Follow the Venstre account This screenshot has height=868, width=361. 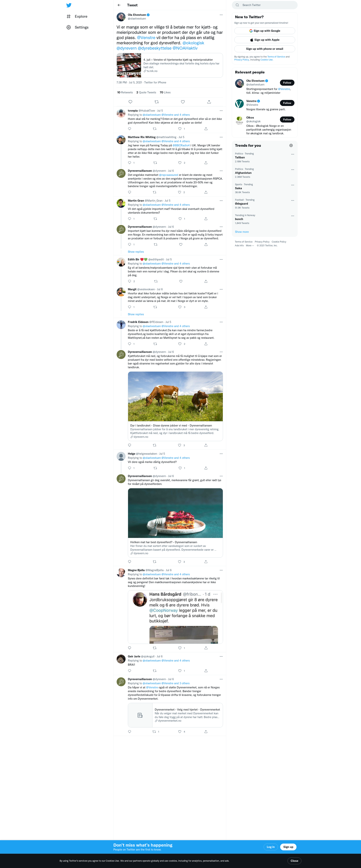pyautogui.click(x=287, y=103)
